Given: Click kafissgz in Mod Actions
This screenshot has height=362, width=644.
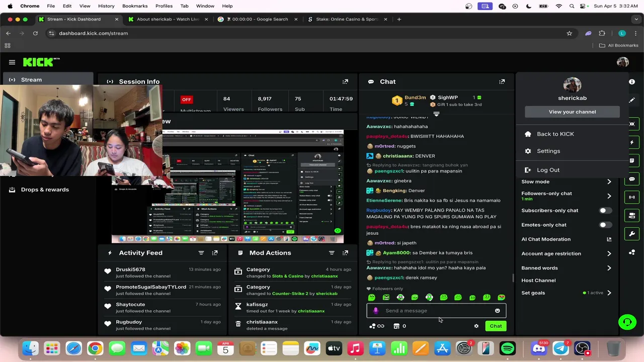Looking at the screenshot, I should pos(257,305).
